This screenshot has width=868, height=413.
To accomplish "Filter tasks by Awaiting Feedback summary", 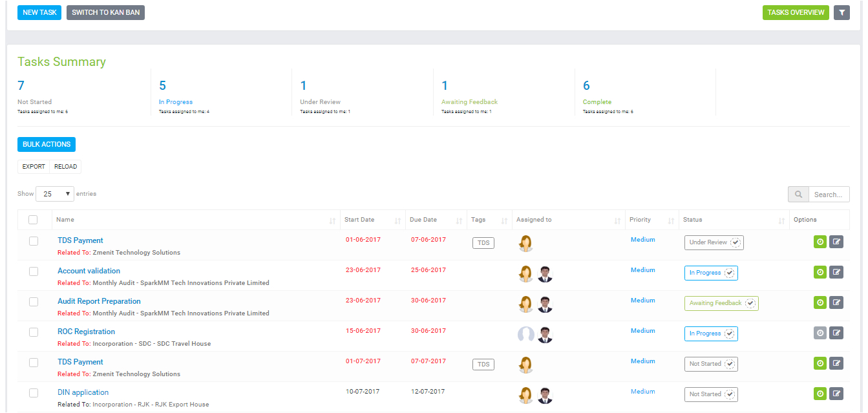I will (469, 102).
